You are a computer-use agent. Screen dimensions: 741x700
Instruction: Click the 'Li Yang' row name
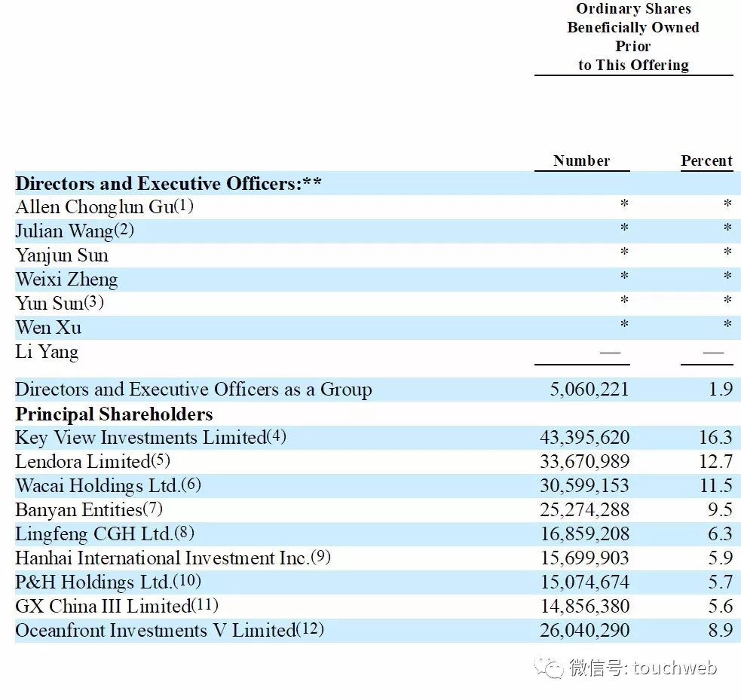47,352
